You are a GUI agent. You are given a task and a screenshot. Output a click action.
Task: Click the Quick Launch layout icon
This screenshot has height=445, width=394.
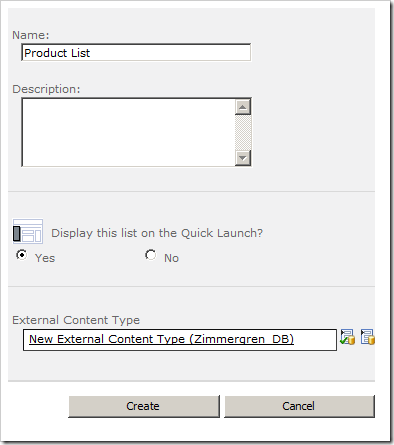click(28, 231)
